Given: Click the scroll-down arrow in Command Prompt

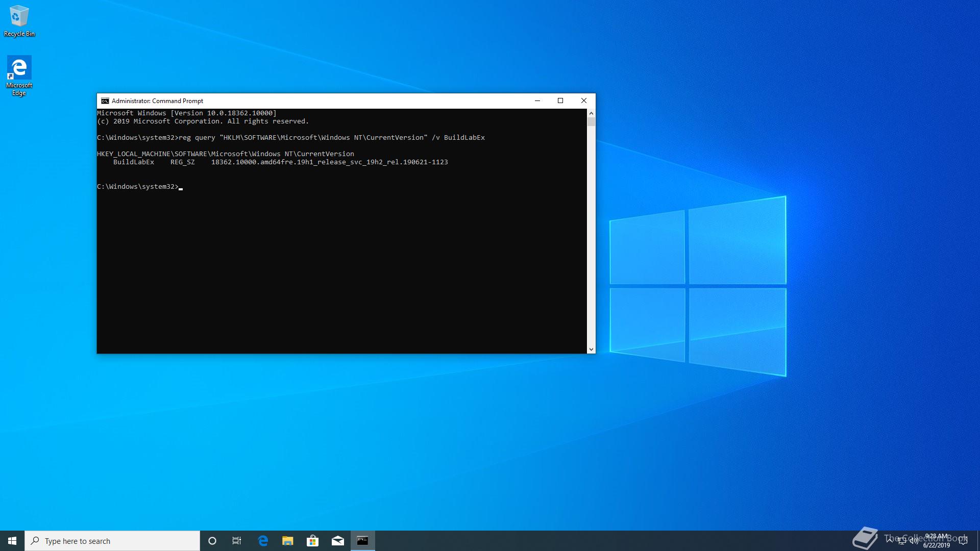Looking at the screenshot, I should tap(592, 349).
